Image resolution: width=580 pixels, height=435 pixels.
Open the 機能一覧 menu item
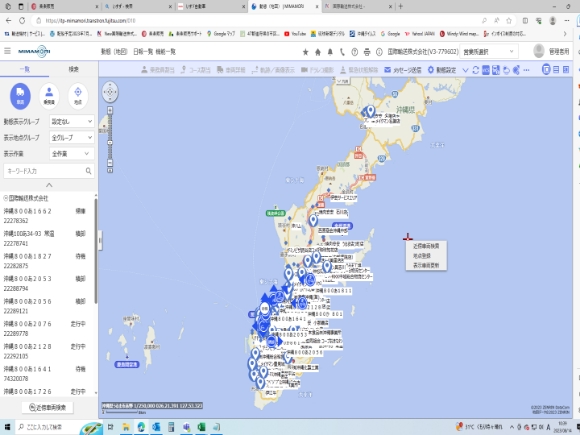point(165,52)
